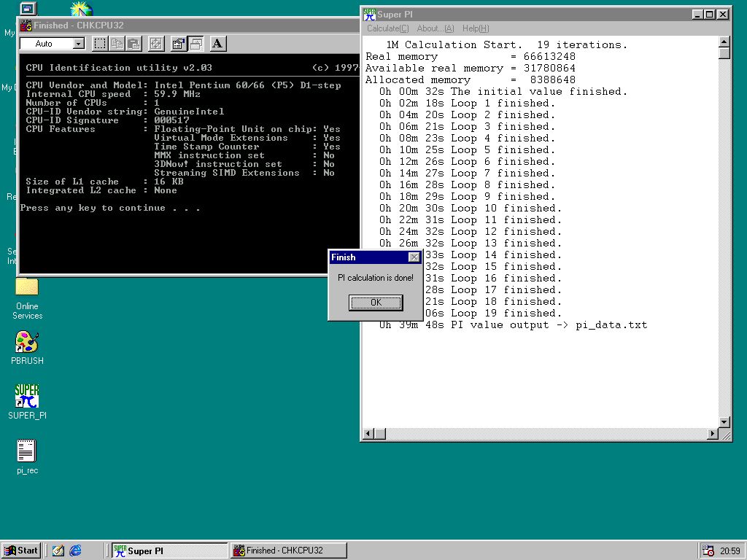Screen dimensions: 747x560
Task: Click Super PI vertical scrollbar down arrow
Action: (724, 422)
